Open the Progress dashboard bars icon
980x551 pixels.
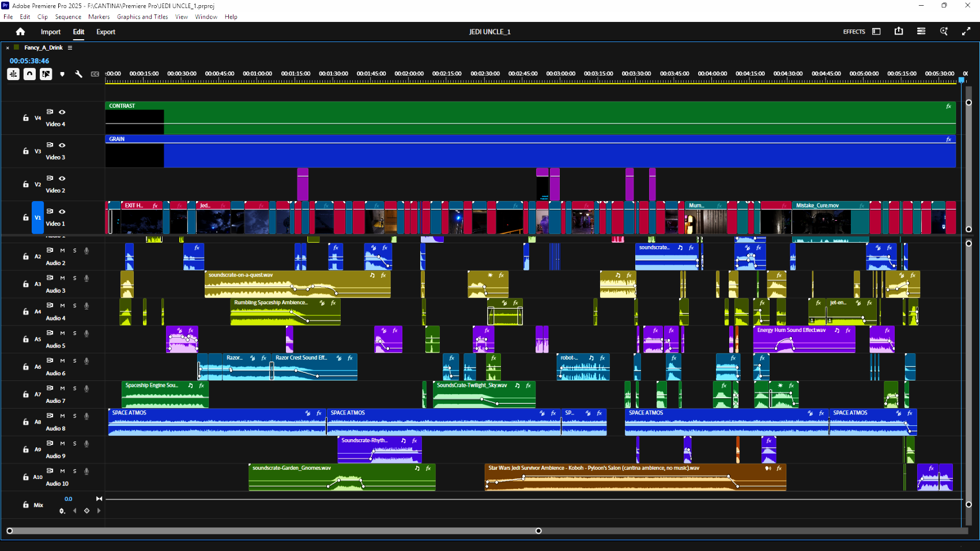[921, 32]
